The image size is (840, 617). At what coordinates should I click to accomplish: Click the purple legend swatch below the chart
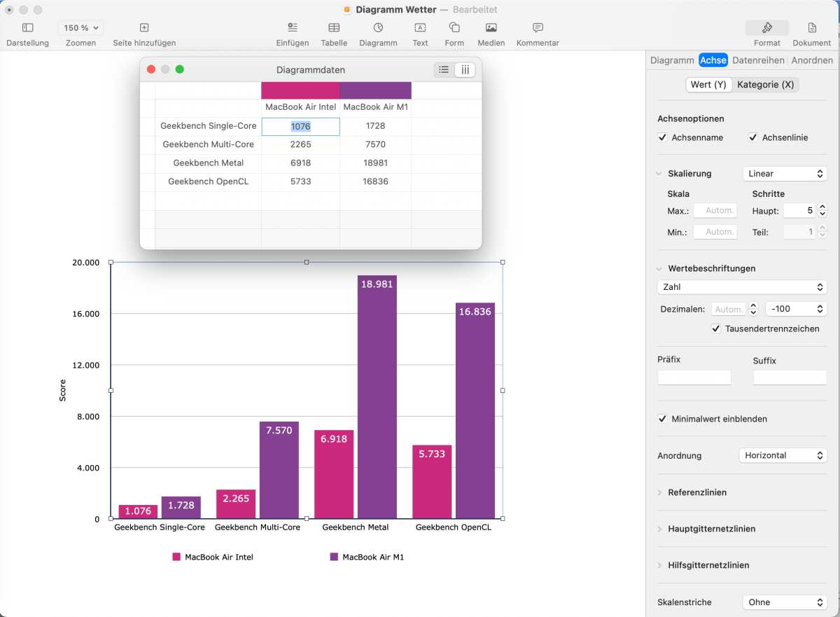(x=334, y=557)
